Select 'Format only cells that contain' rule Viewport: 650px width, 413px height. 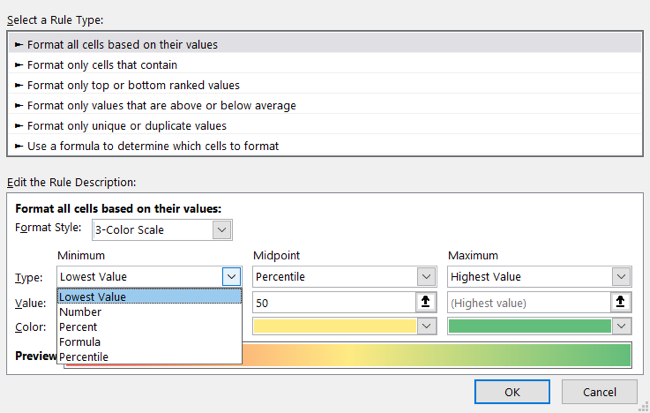click(x=102, y=65)
